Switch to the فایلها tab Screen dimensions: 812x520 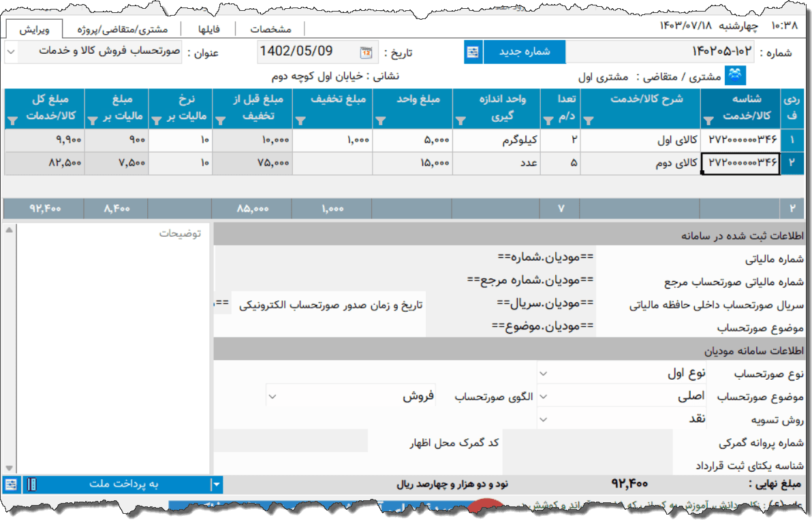pos(208,29)
